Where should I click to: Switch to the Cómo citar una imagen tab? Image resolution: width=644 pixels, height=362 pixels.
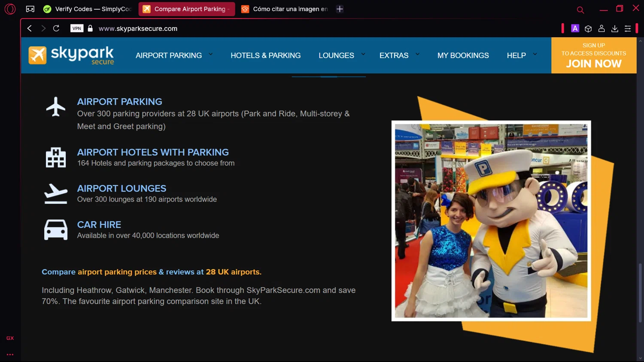point(285,9)
